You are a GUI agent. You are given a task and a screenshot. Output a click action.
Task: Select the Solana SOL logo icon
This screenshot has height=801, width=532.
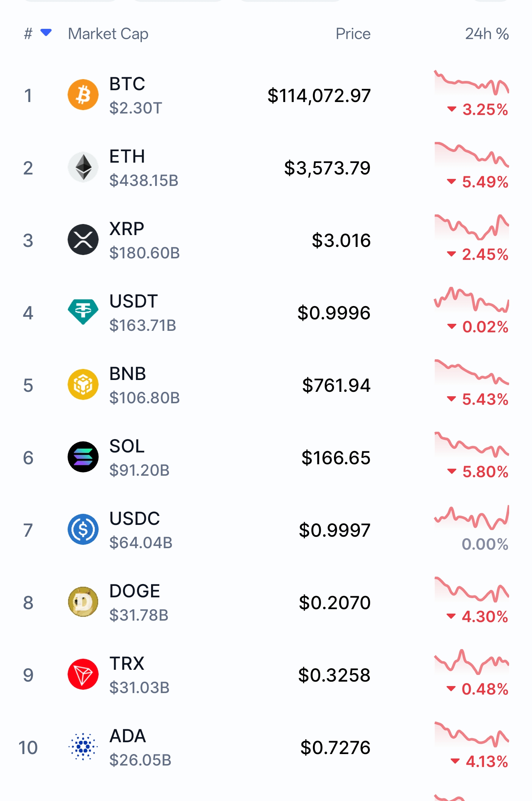pyautogui.click(x=83, y=457)
